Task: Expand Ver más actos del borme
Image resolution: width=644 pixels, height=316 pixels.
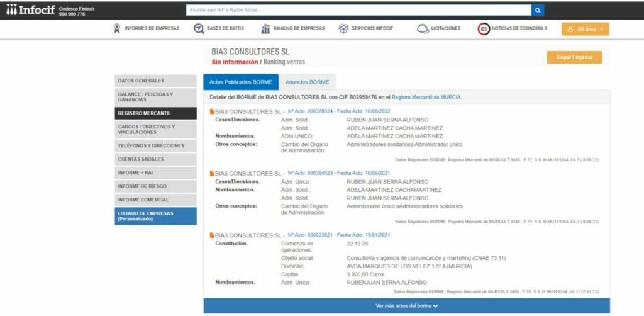Action: tap(406, 306)
